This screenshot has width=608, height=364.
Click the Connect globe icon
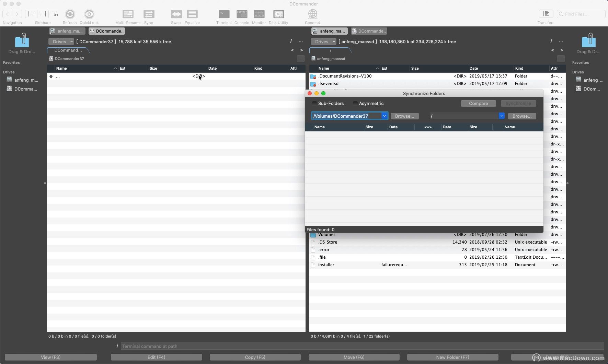312,14
